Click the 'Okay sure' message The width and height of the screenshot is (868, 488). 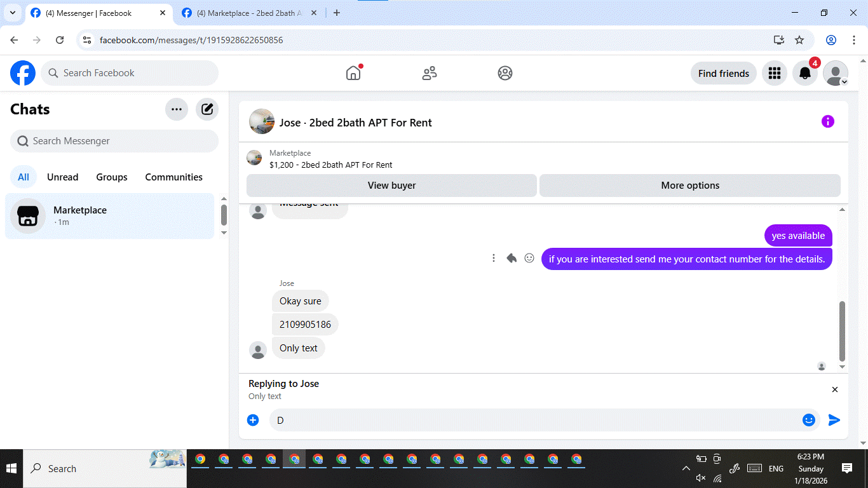click(301, 301)
